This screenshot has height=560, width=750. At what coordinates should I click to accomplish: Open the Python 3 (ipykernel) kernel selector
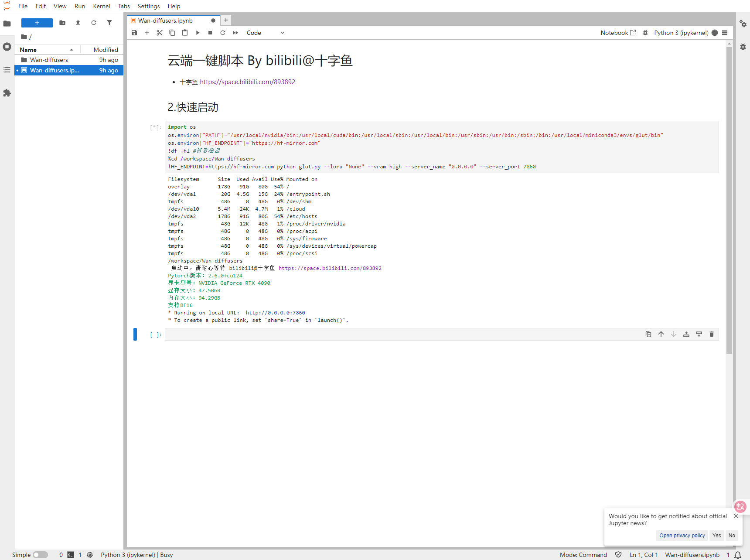click(x=681, y=33)
